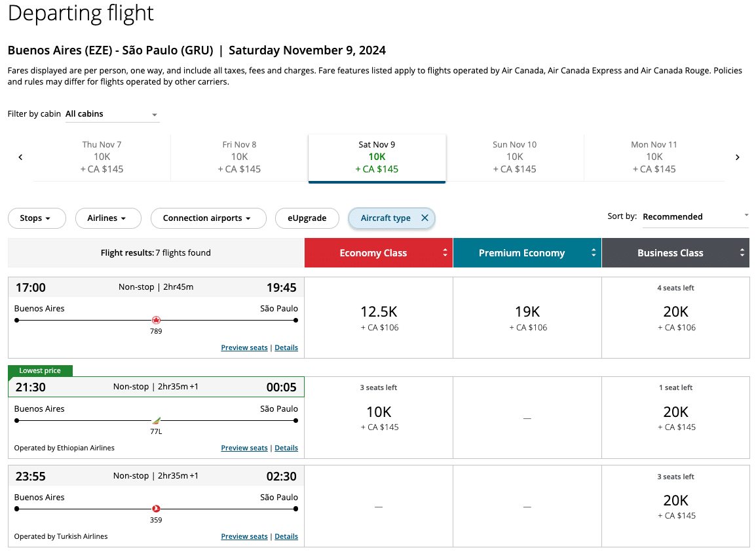The height and width of the screenshot is (552, 756).
Task: Open Sort by Recommended dropdown
Action: coord(695,217)
